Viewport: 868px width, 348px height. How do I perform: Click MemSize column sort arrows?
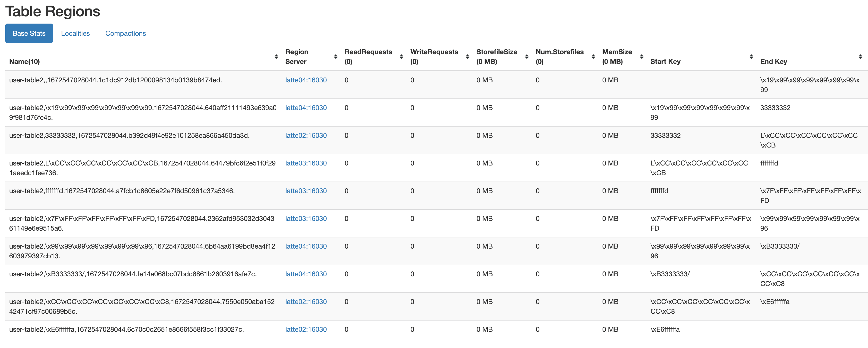point(641,57)
